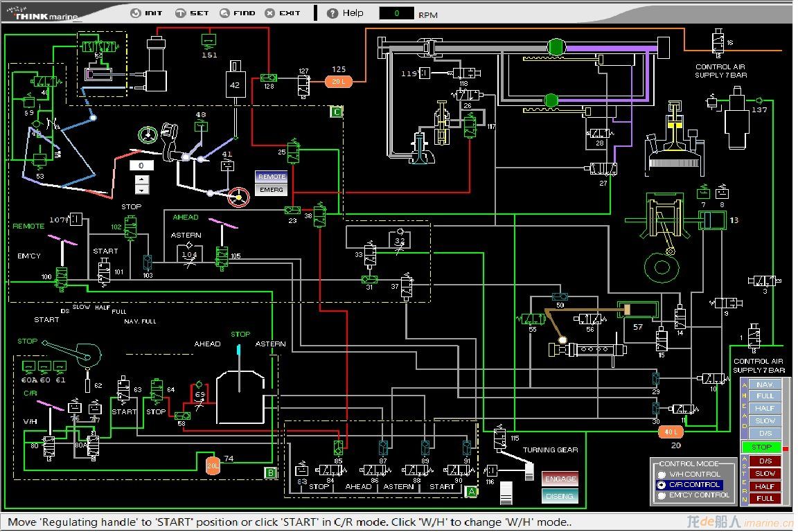Set telegraph to astern SLOW
798x532 pixels.
point(765,473)
